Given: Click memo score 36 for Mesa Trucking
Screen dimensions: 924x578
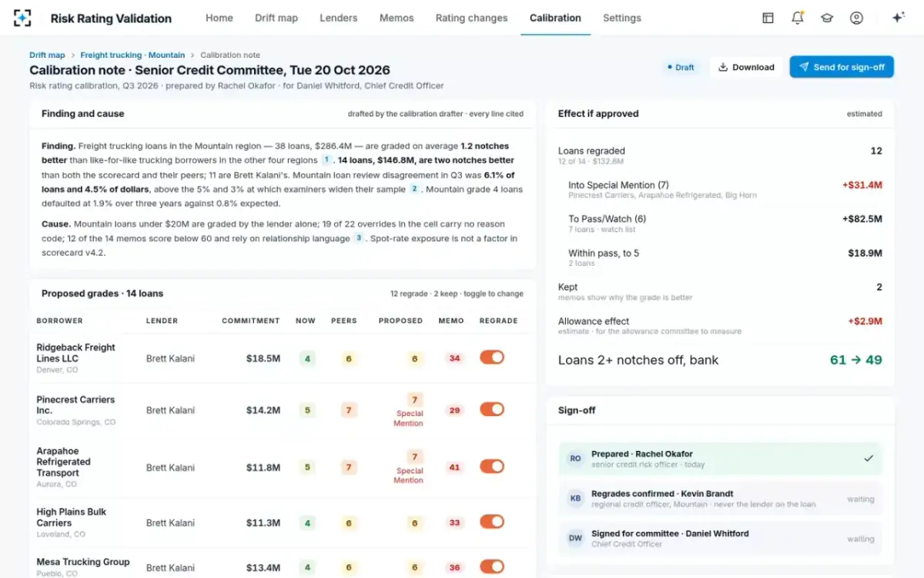Looking at the screenshot, I should click(454, 567).
